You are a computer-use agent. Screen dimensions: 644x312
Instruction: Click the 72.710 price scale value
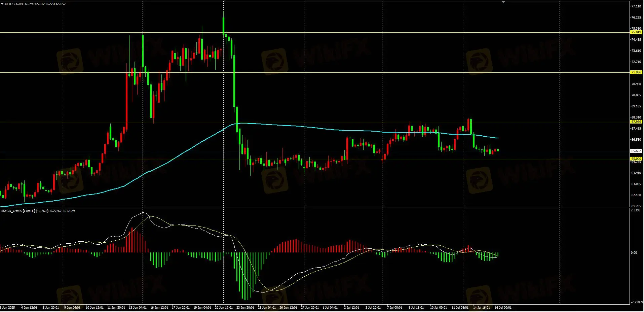(x=636, y=62)
